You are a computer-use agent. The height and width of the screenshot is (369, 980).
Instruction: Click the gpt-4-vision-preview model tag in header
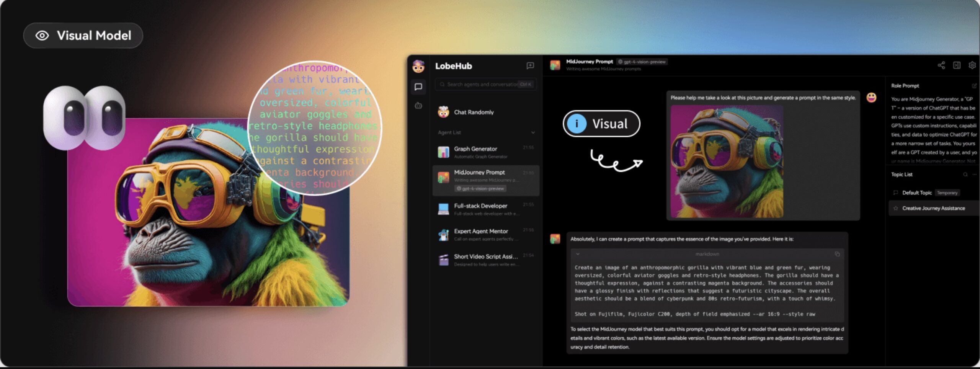642,62
